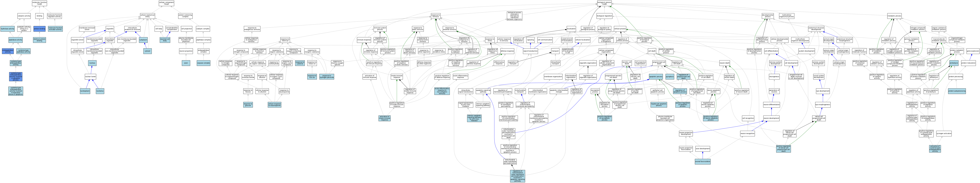Click the 'cellular anatomical entity' node
Image resolution: width=980 pixels, height=183 pixels.
pos(148,16)
